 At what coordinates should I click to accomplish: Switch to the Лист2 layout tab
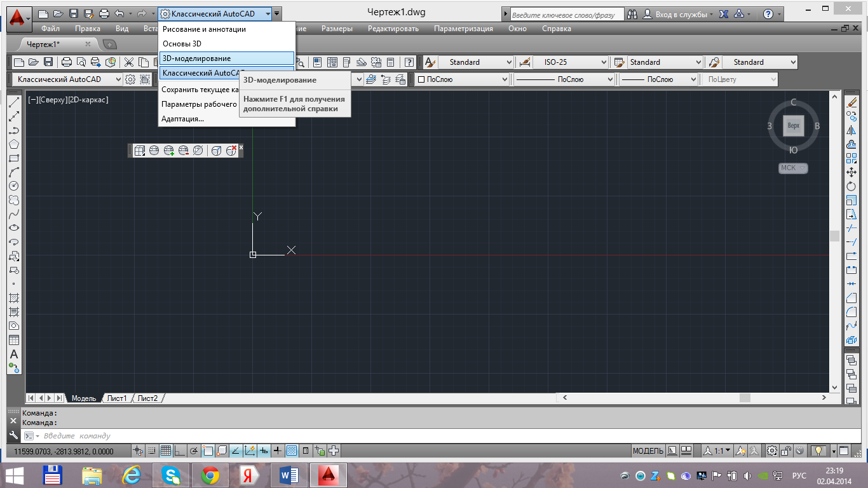pyautogui.click(x=147, y=398)
